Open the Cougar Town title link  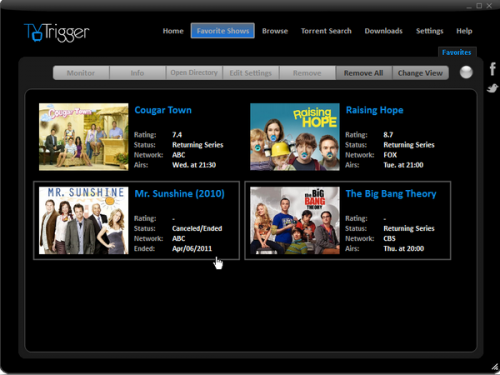point(163,110)
